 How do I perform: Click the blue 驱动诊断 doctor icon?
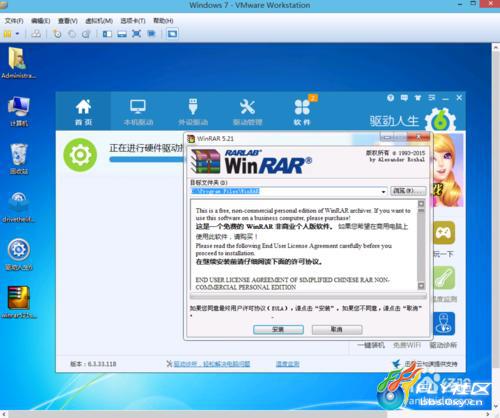coord(444,324)
